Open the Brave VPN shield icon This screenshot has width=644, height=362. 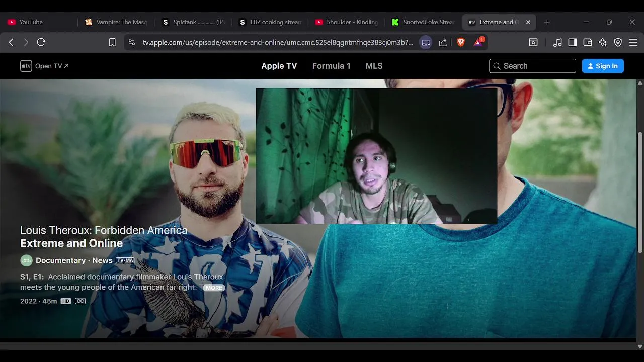[x=618, y=43]
